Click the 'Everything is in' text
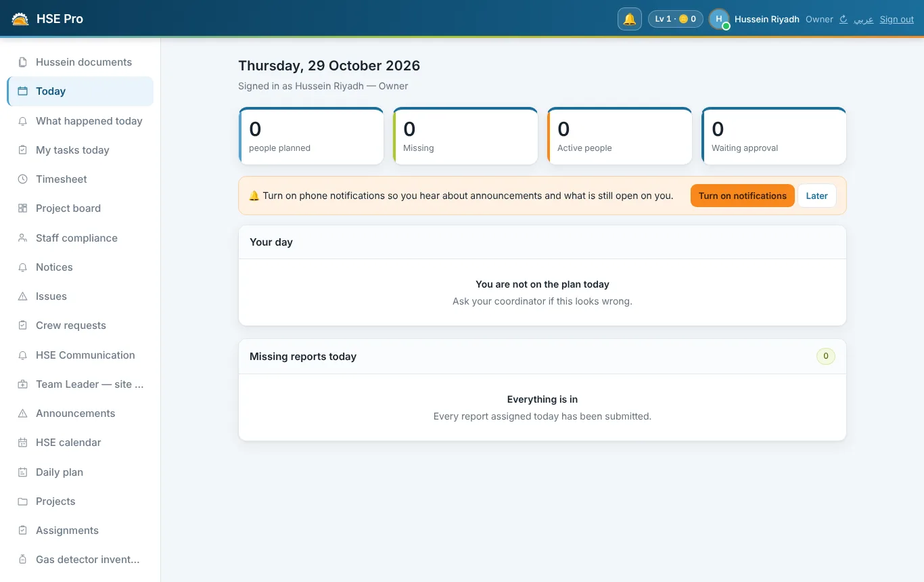 [x=542, y=399]
